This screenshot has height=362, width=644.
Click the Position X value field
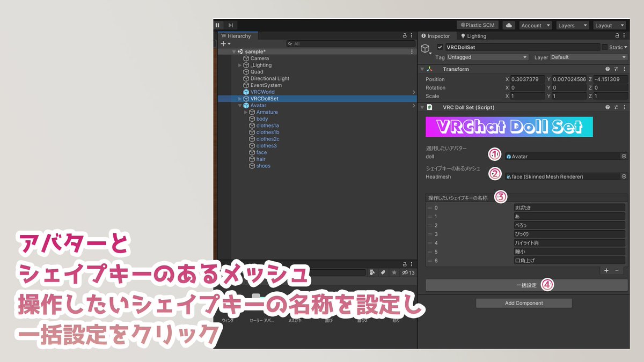528,79
